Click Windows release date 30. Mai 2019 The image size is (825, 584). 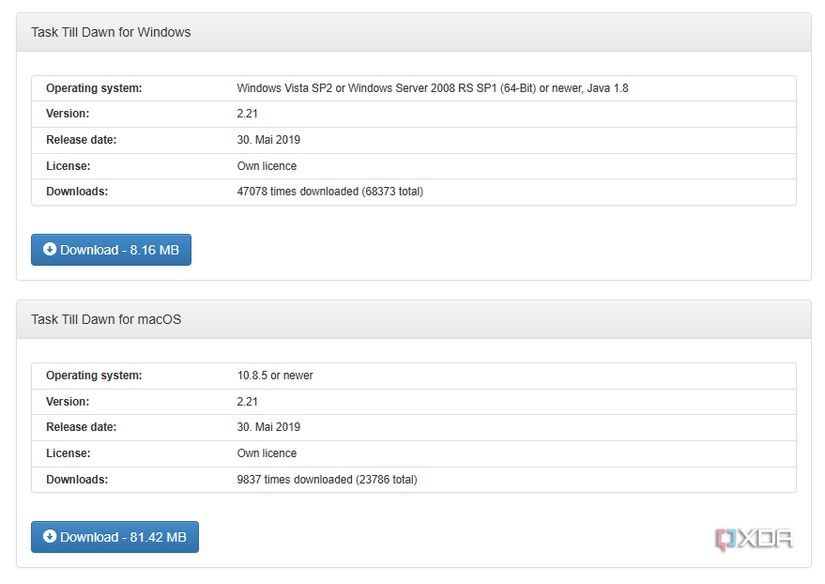(x=268, y=140)
